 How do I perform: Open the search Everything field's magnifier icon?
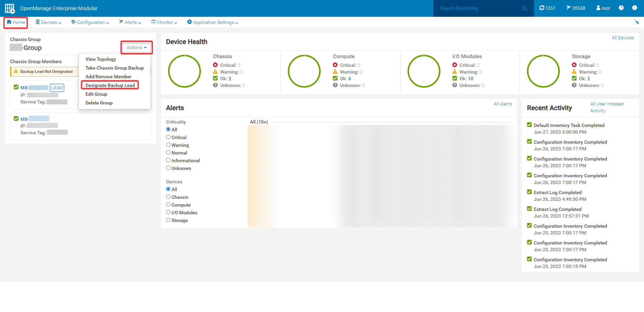click(524, 8)
